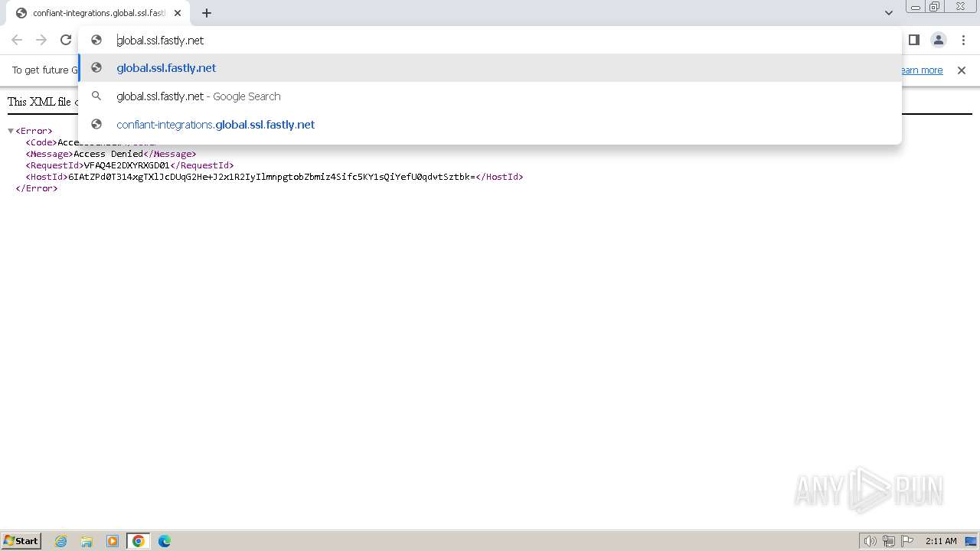Launch Internet Explorer from taskbar
Image resolution: width=980 pixels, height=551 pixels.
click(x=61, y=541)
